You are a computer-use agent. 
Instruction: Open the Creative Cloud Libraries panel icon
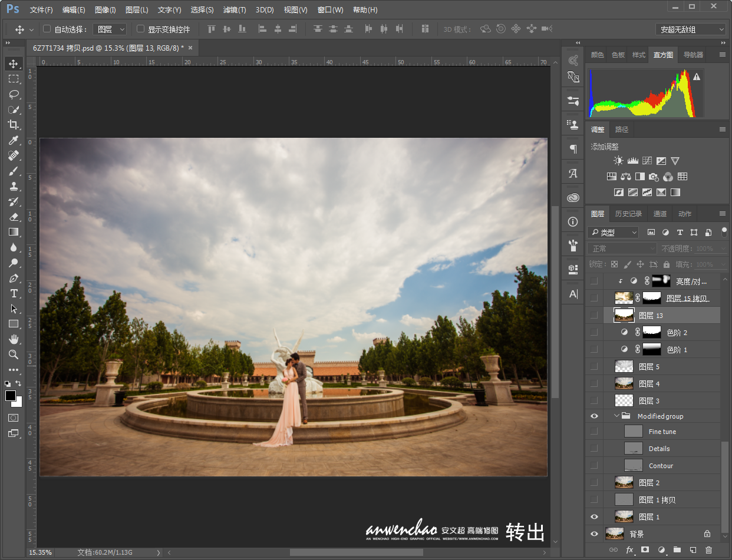tap(573, 198)
